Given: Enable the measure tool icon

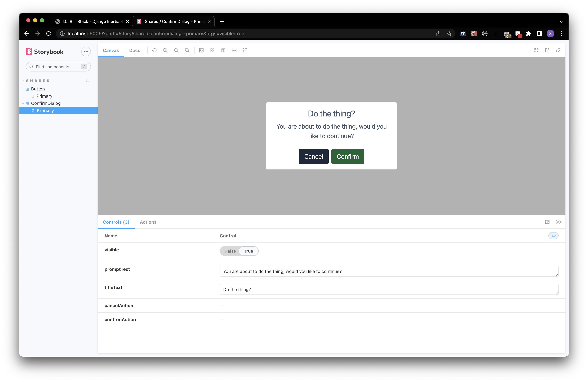Looking at the screenshot, I should (x=234, y=50).
